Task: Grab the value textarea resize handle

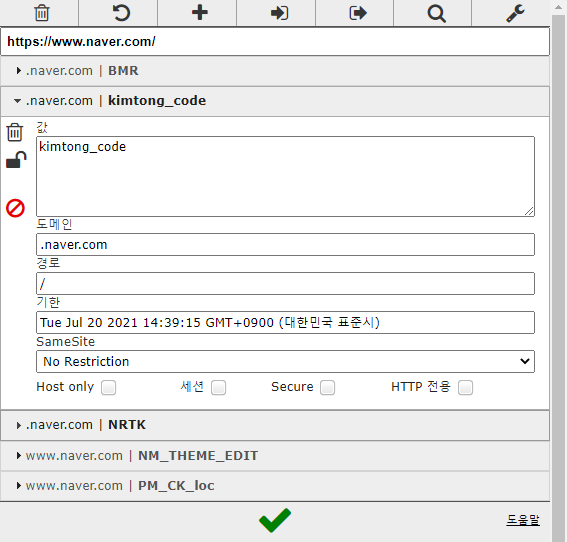Action: 529,211
